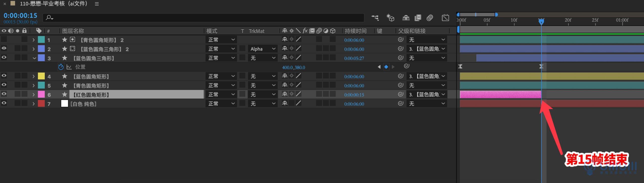Click the TrkMat column header
Image resolution: width=644 pixels, height=183 pixels.
coord(257,31)
